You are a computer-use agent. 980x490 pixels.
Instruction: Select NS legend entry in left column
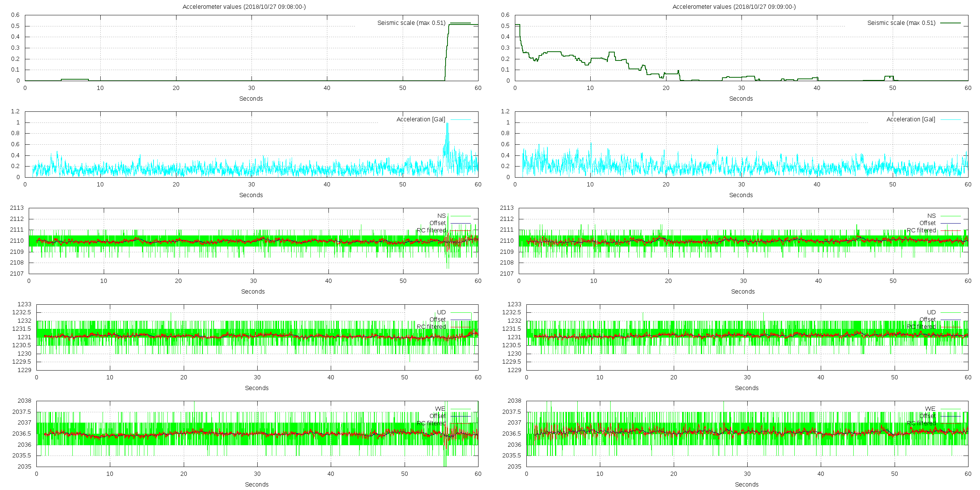441,216
